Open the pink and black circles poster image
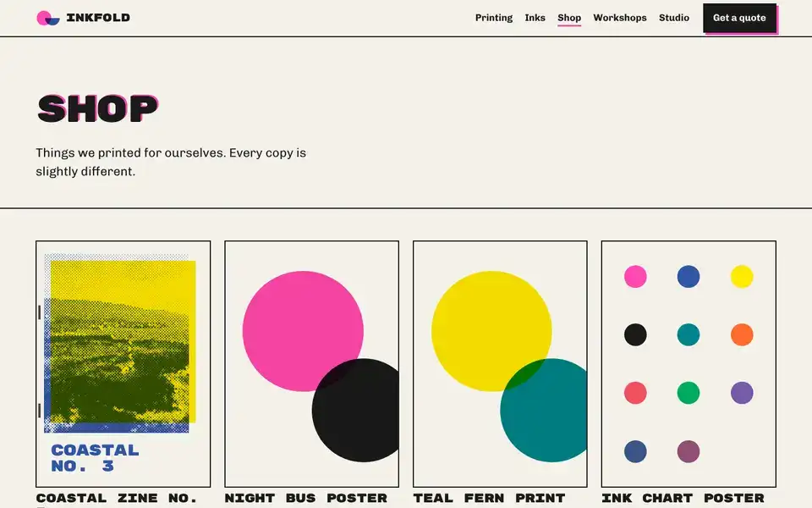 tap(312, 364)
